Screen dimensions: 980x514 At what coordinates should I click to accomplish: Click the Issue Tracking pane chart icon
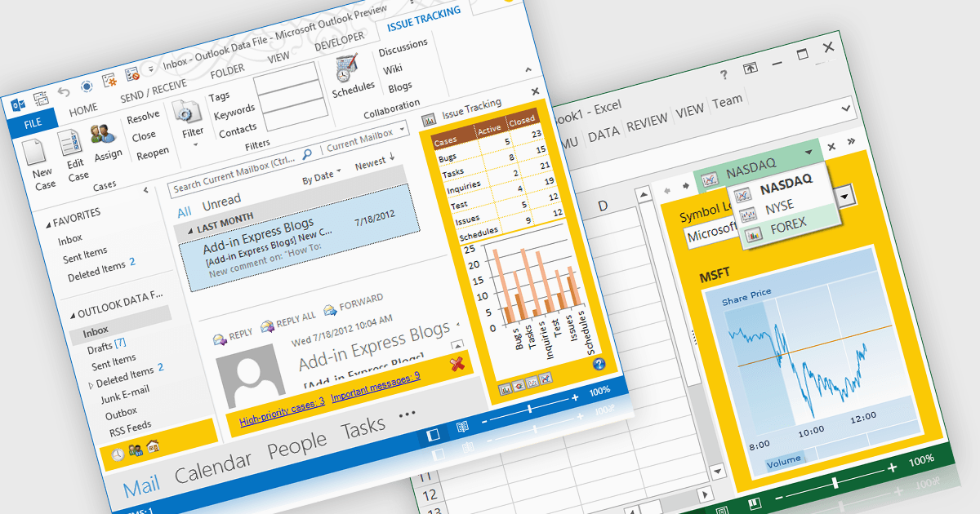point(430,120)
